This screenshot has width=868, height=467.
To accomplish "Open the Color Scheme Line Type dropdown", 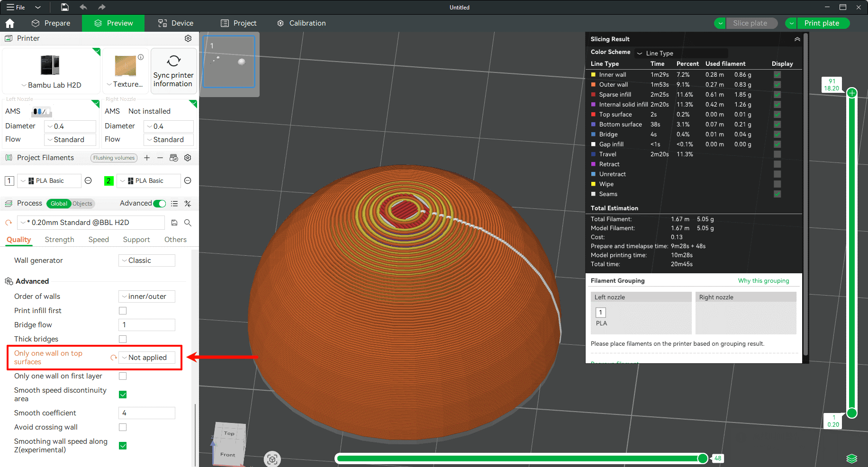I will click(x=681, y=53).
